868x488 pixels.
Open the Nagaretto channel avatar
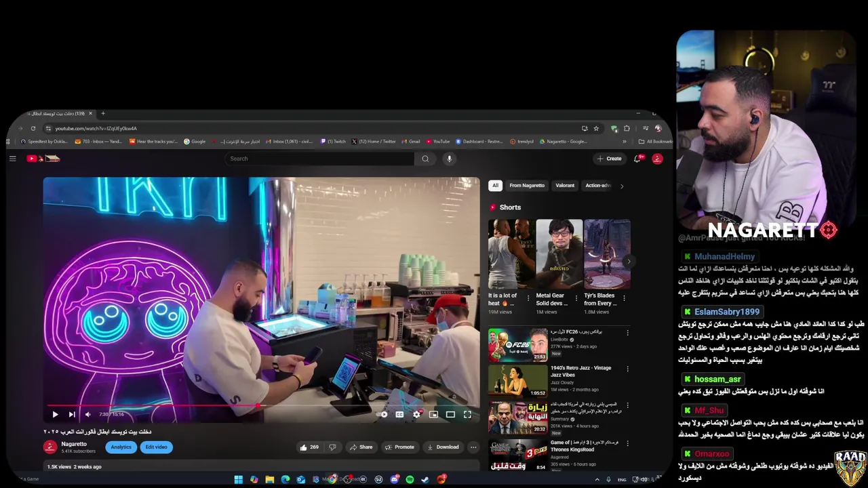coord(50,447)
